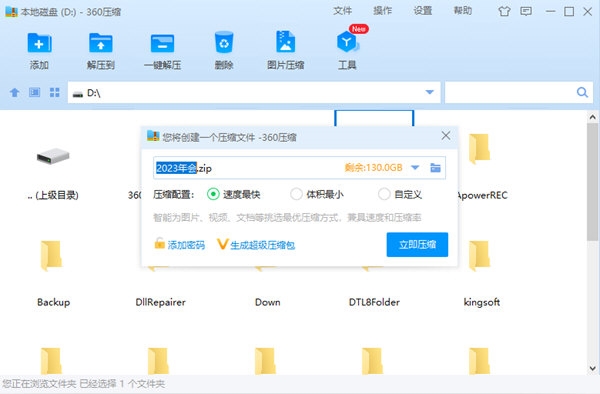Select the 自定义 radio option
This screenshot has height=394, width=600.
tap(384, 194)
